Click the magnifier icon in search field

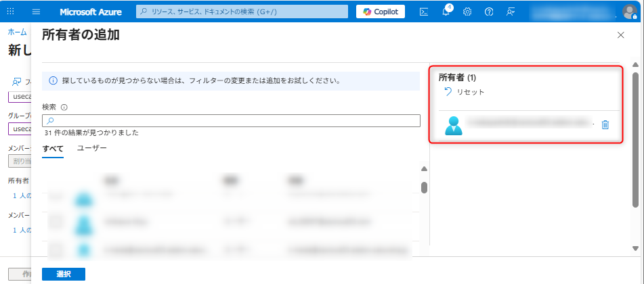[50, 120]
